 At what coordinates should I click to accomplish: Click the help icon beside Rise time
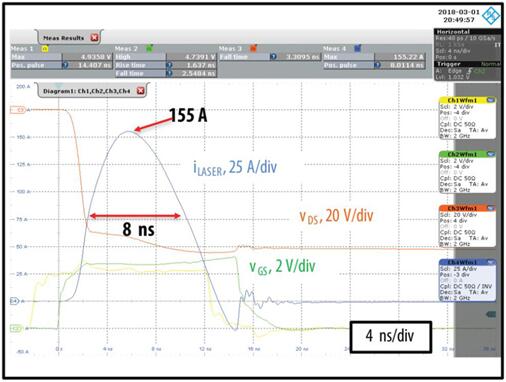pos(169,65)
